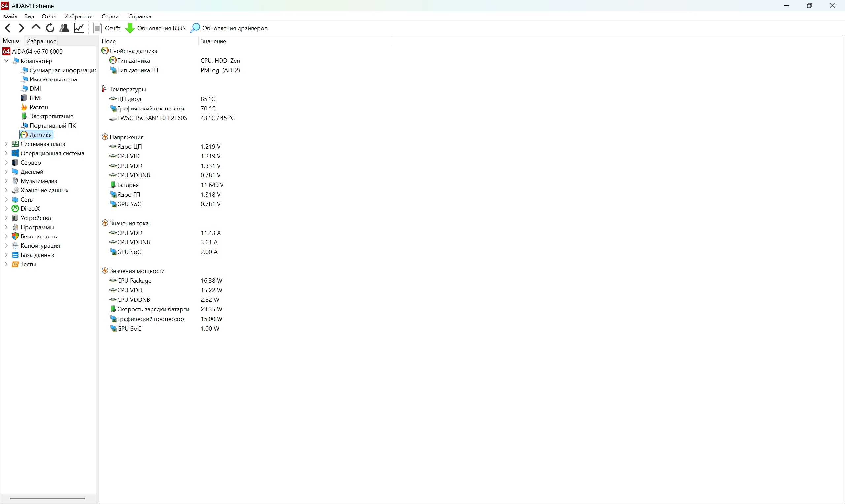The image size is (845, 504).
Task: Refresh sensor readings via toolbar icon
Action: click(50, 28)
